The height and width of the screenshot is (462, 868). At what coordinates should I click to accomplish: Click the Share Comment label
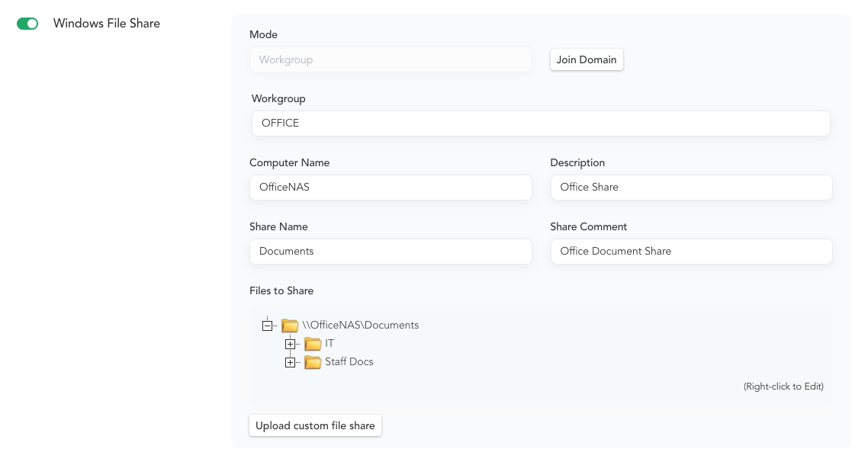pyautogui.click(x=588, y=227)
